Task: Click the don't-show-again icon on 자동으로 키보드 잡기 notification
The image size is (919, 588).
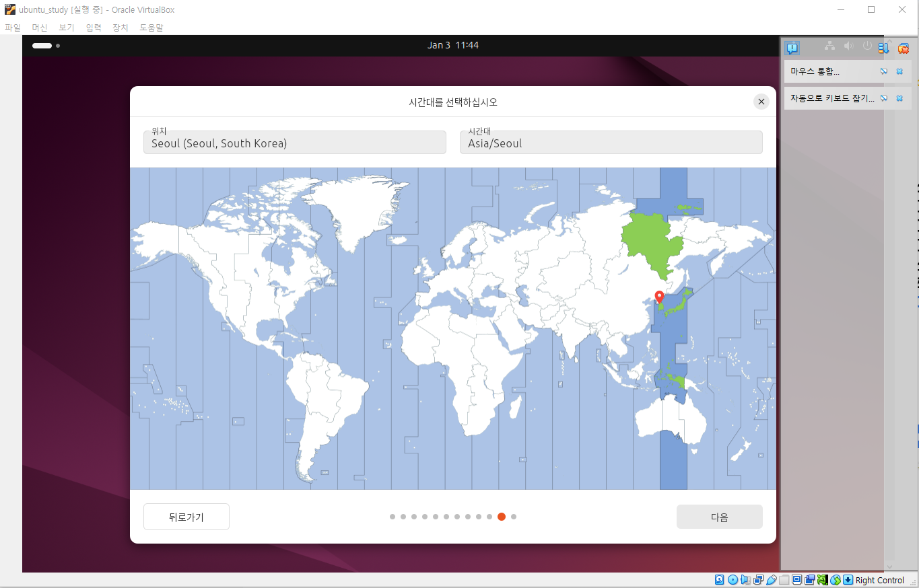Action: tap(884, 98)
